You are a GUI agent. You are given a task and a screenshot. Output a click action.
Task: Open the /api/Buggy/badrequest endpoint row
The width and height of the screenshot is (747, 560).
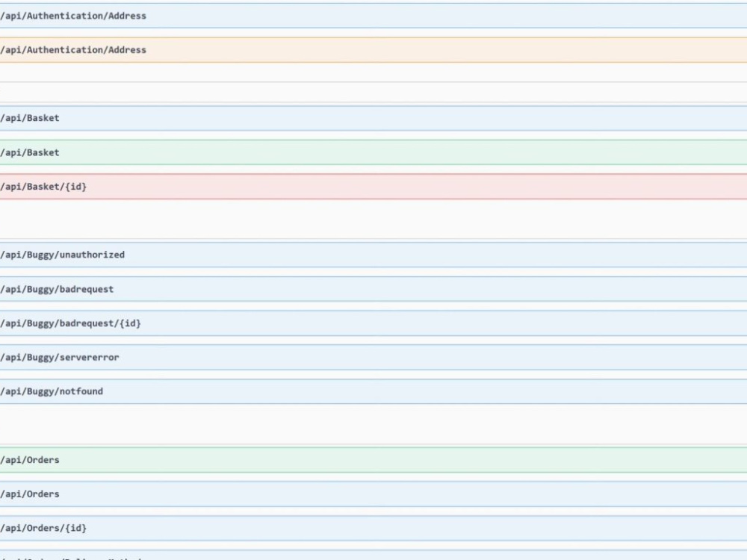click(373, 289)
